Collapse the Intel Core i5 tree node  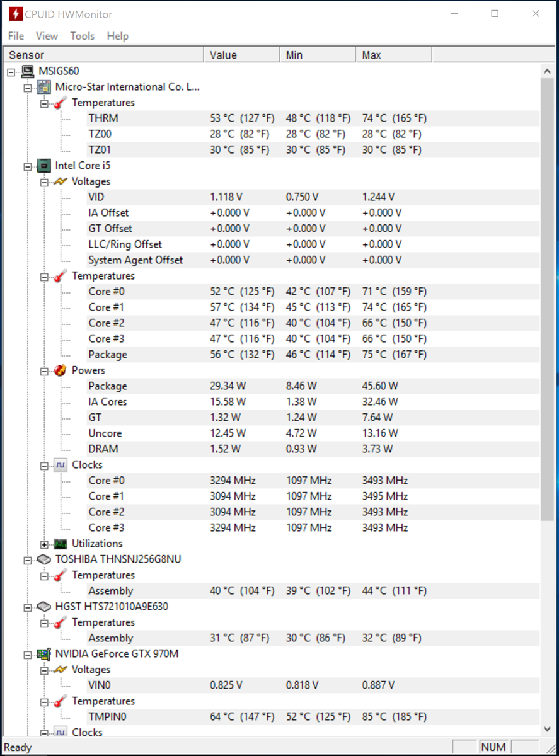[x=28, y=166]
